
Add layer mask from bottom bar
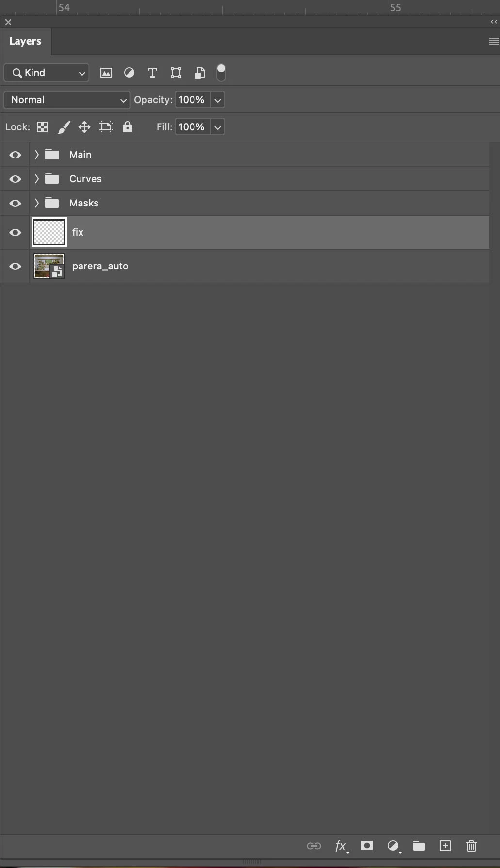pos(367,846)
